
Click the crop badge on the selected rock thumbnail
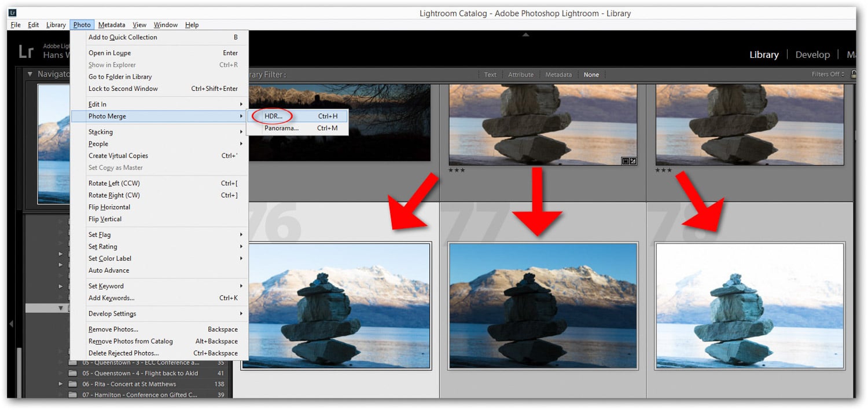click(x=626, y=161)
